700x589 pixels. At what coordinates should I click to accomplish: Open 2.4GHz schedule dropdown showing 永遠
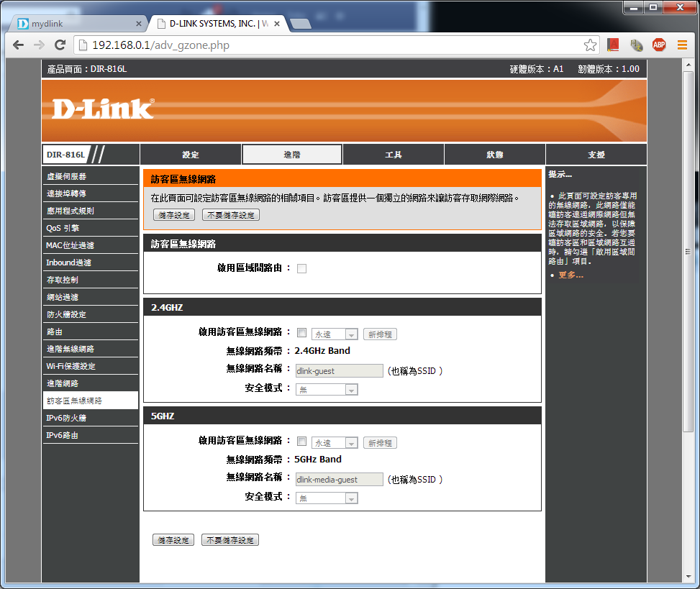click(335, 334)
